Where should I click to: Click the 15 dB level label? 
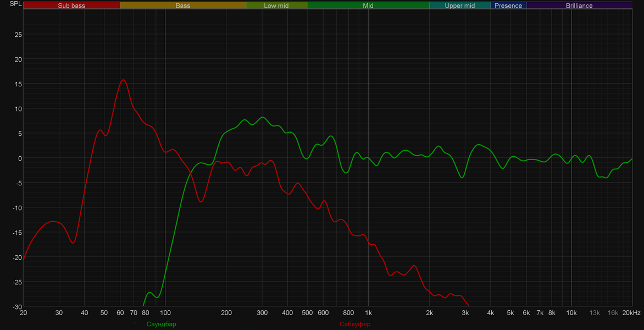pyautogui.click(x=18, y=84)
